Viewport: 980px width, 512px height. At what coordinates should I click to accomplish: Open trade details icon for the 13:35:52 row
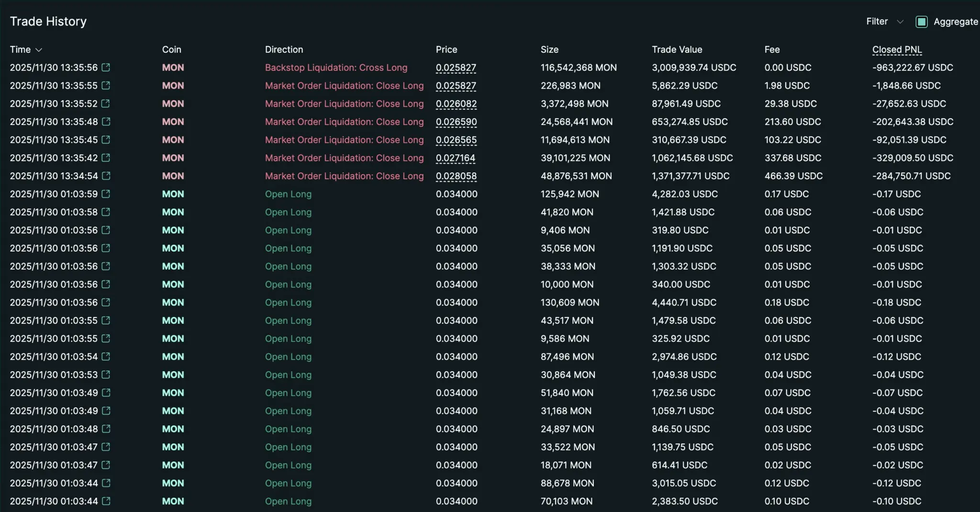coord(106,103)
